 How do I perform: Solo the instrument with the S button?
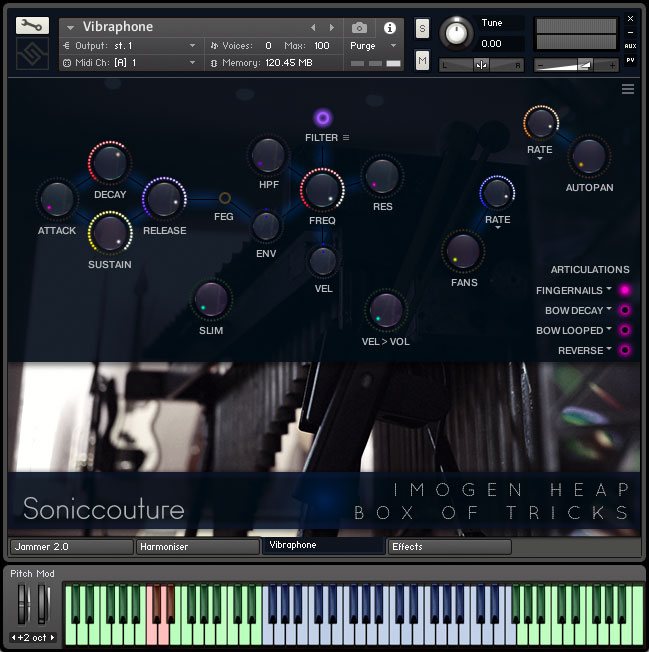point(422,29)
